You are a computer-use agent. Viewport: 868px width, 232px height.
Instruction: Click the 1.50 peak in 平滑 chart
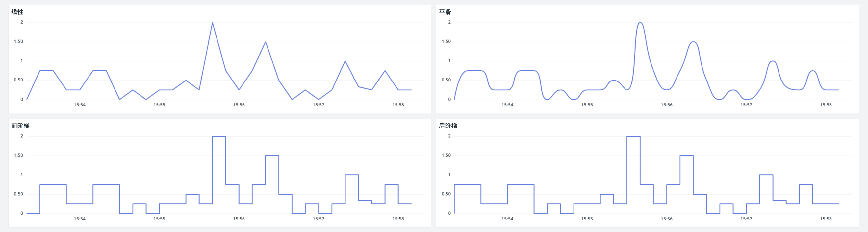coord(693,42)
